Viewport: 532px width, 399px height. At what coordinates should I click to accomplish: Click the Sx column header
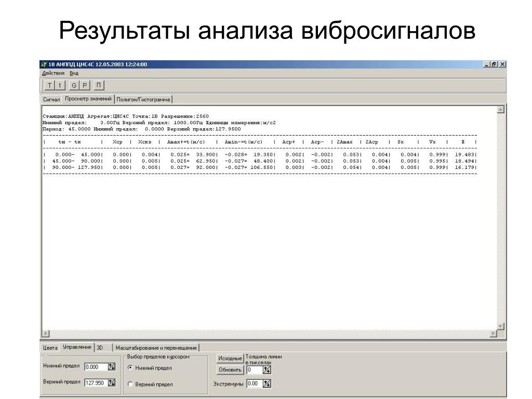401,142
